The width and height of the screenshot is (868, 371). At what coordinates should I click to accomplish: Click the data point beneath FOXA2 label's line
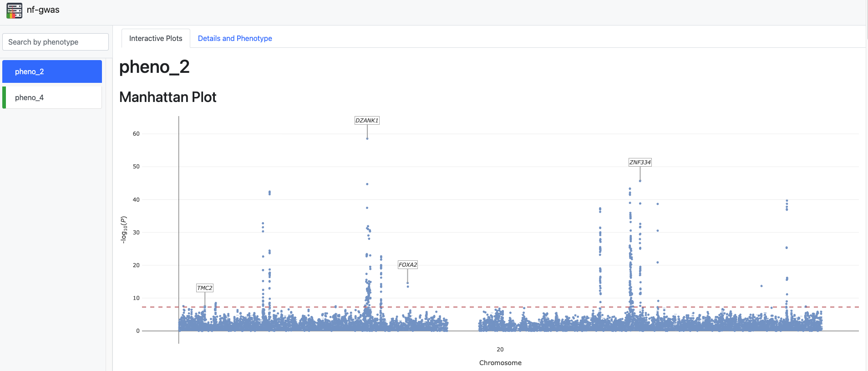coord(407,283)
